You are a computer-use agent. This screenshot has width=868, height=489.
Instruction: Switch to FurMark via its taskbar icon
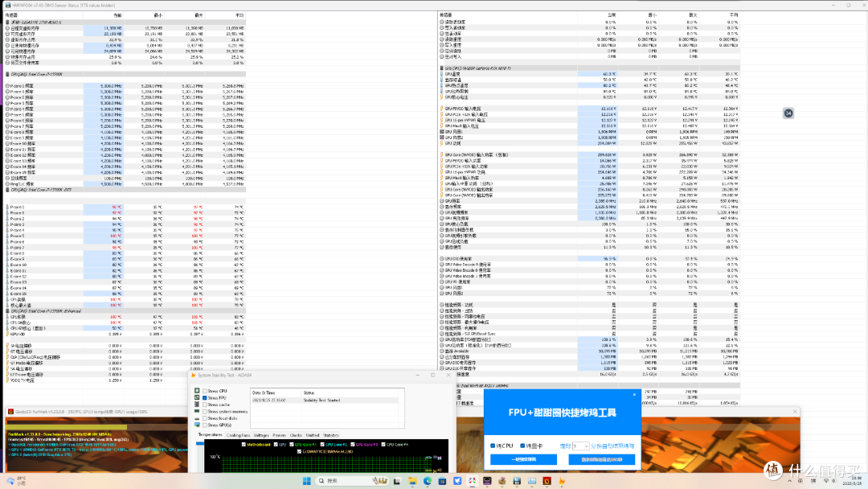click(547, 481)
